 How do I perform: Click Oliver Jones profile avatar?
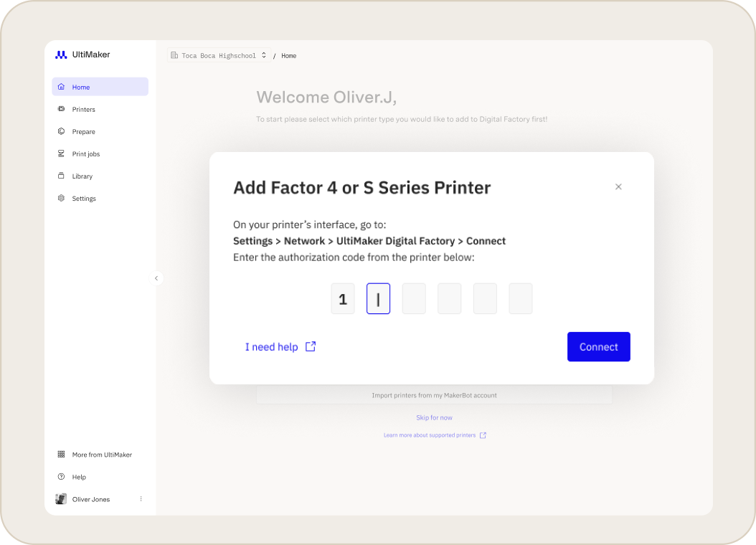click(61, 499)
